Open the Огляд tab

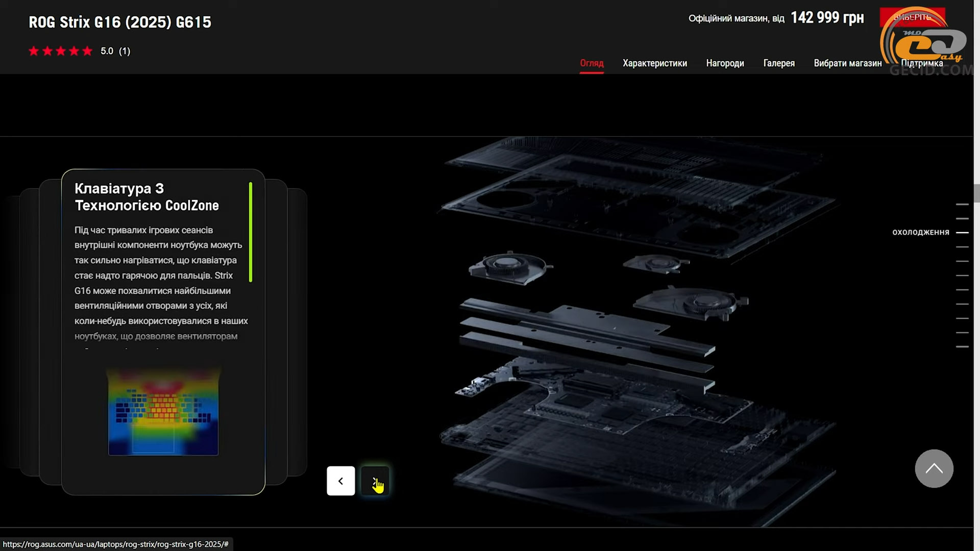[x=592, y=63]
